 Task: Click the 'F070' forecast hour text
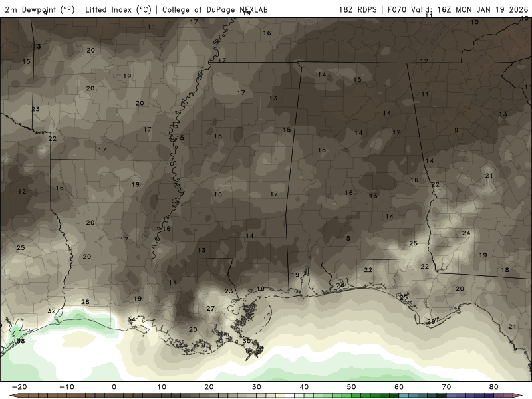pyautogui.click(x=397, y=9)
